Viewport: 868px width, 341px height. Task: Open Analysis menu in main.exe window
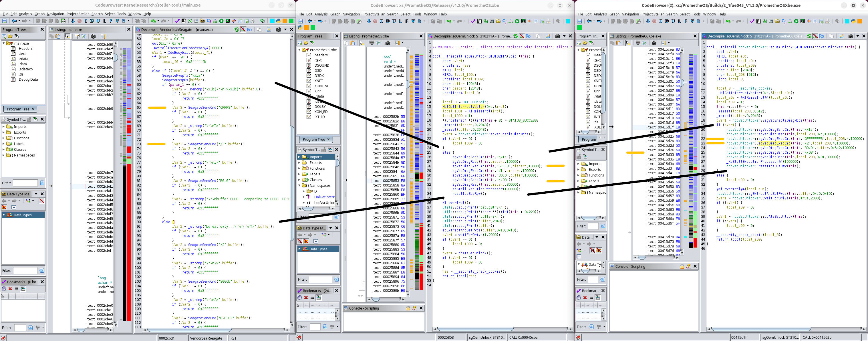pos(25,14)
